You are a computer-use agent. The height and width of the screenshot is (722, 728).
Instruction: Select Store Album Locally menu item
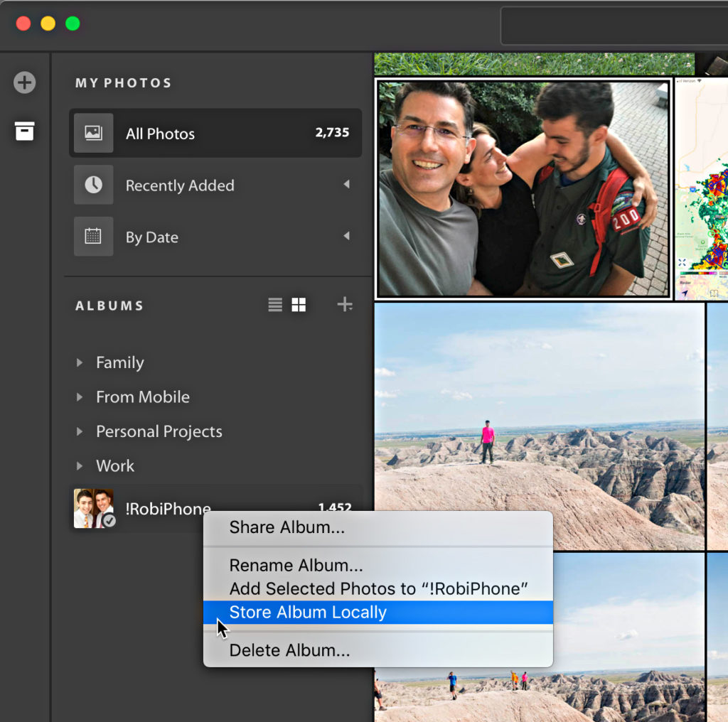pyautogui.click(x=308, y=613)
